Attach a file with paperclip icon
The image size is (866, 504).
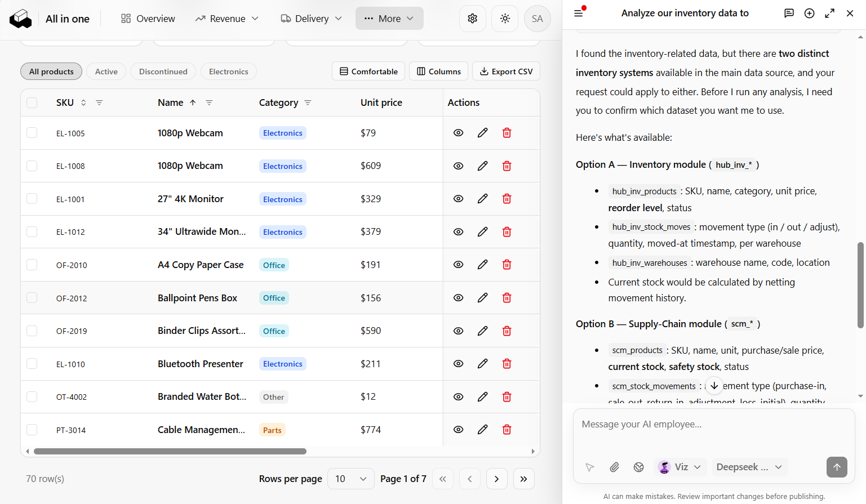(614, 467)
